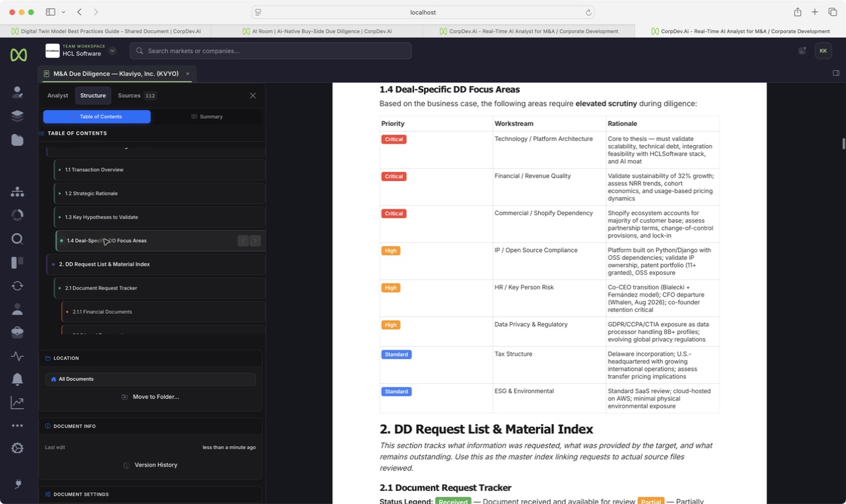Click Move to Folder button
Screen dimensions: 846x504
(150, 397)
